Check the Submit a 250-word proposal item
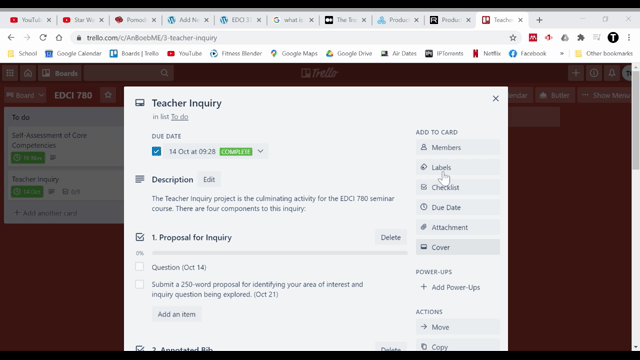This screenshot has width=640, height=360. click(x=140, y=284)
